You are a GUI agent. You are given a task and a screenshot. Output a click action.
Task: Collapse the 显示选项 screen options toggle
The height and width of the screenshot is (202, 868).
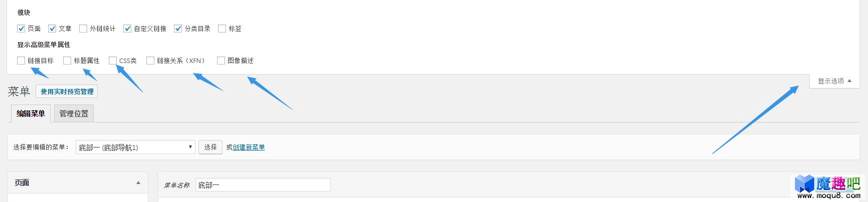click(x=835, y=81)
